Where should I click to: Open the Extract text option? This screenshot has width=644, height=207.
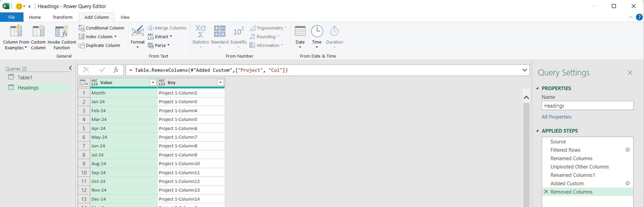[x=160, y=37]
